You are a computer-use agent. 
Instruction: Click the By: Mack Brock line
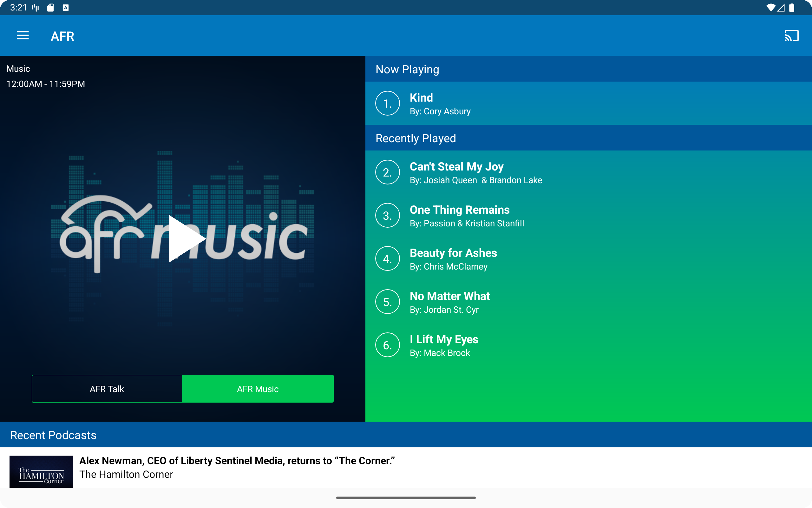tap(440, 353)
